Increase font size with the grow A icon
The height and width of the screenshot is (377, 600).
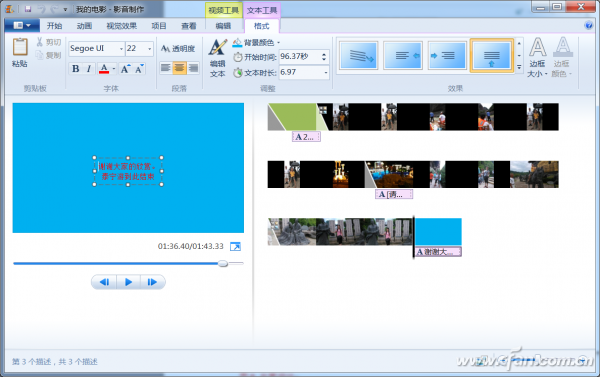click(x=126, y=69)
